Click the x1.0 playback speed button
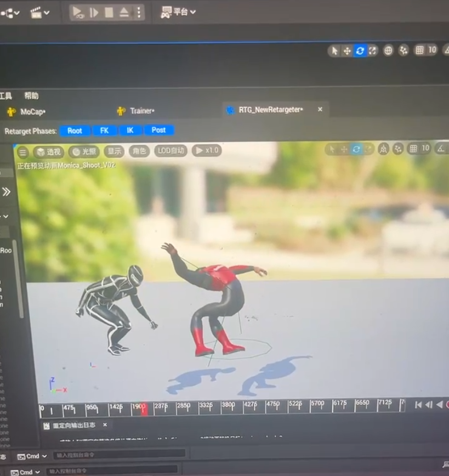Viewport: 449px width, 476px height. coord(207,150)
